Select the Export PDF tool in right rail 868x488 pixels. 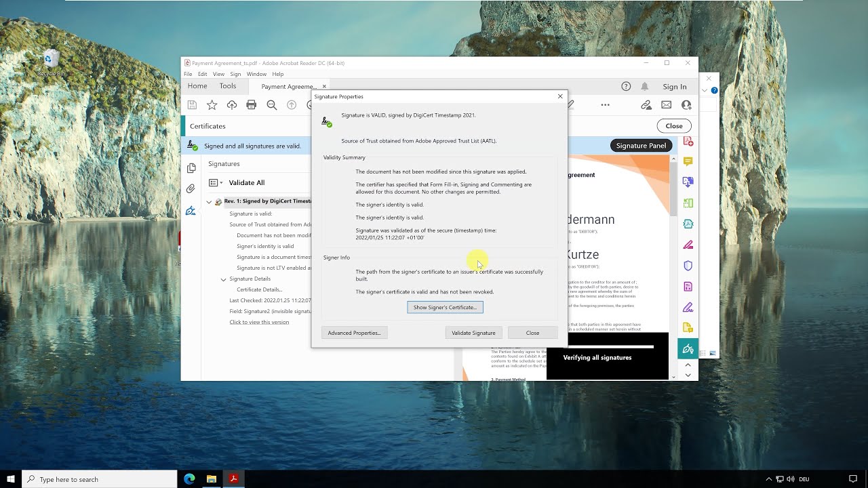688,182
